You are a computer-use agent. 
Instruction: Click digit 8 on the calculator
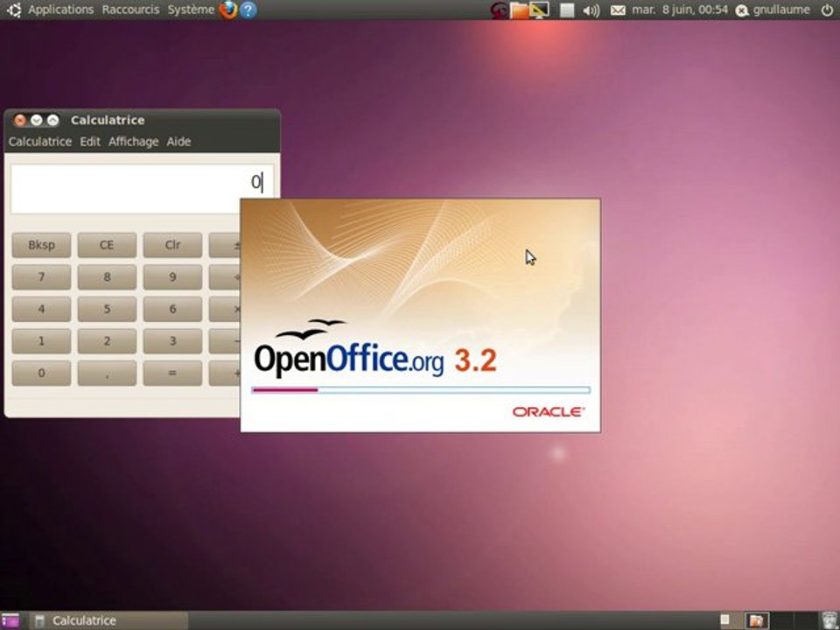pos(107,277)
